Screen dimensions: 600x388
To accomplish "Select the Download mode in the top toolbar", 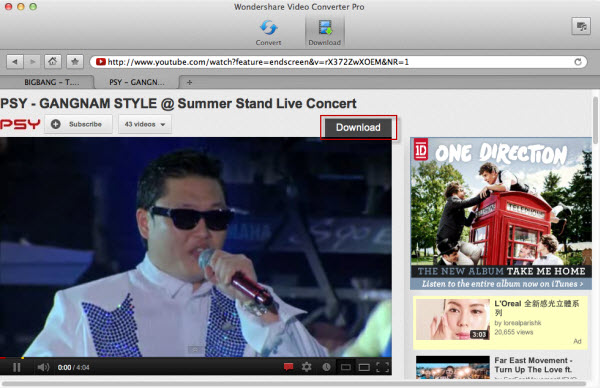I will [324, 32].
